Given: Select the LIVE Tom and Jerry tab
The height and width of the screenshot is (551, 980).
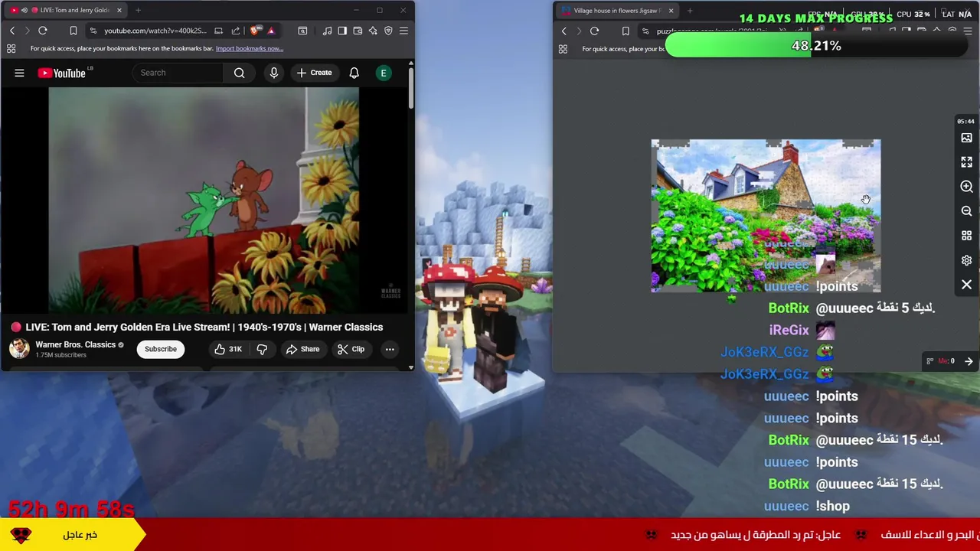Looking at the screenshot, I should tap(65, 10).
